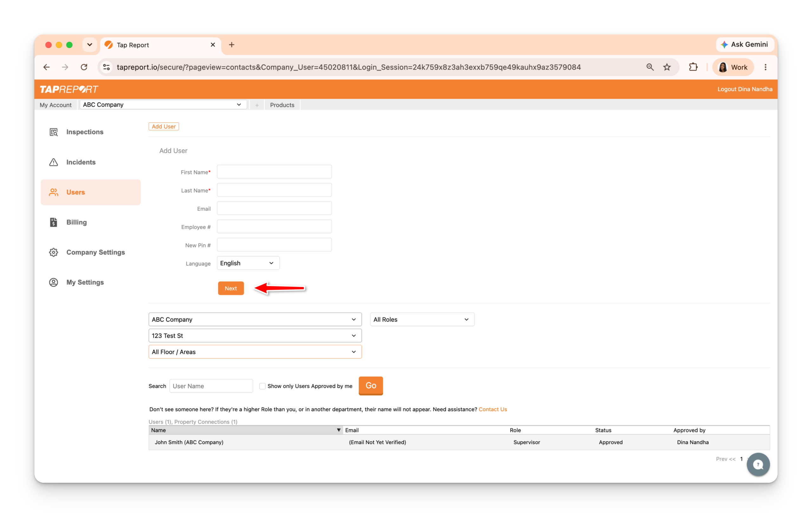Click the Role column header

pyautogui.click(x=515, y=430)
